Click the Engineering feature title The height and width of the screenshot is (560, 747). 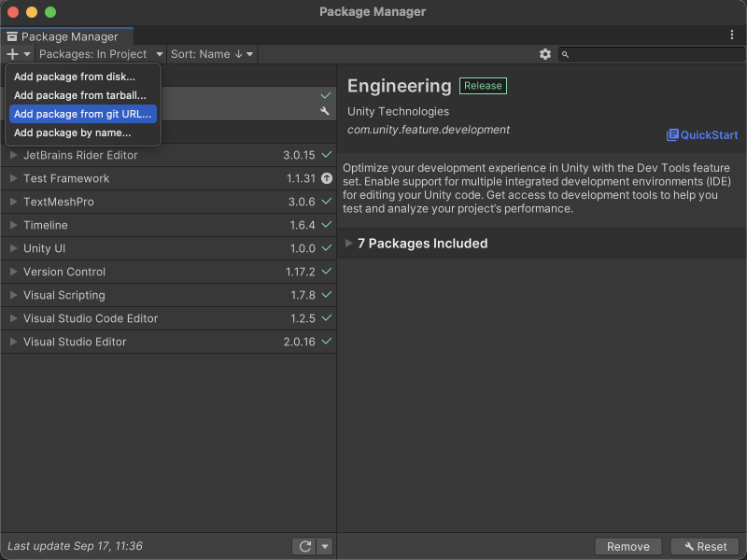point(400,86)
